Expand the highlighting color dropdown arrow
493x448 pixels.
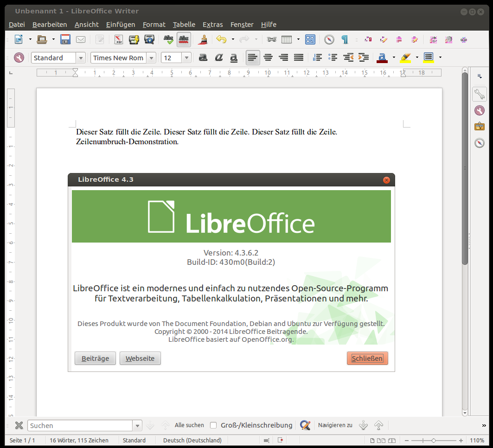417,58
